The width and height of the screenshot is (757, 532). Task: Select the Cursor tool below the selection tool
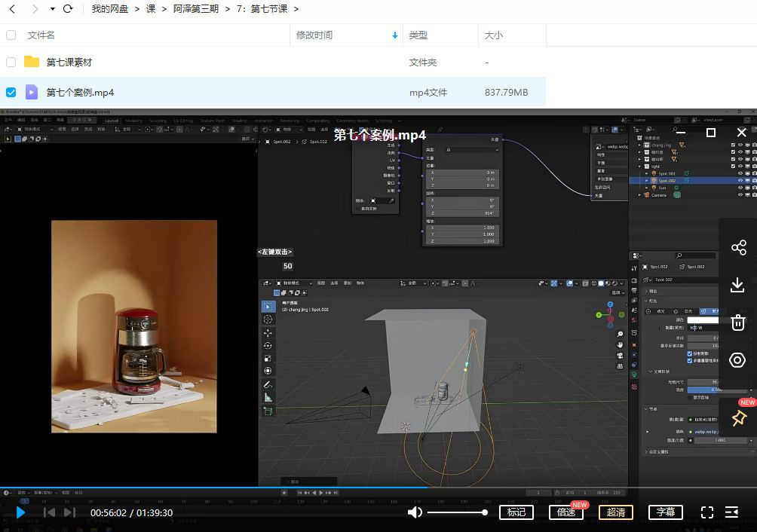click(268, 320)
